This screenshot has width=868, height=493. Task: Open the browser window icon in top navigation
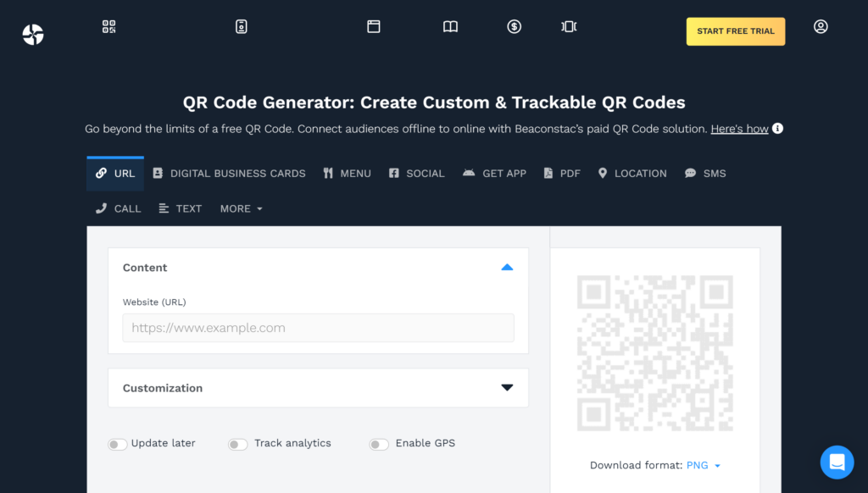click(373, 26)
